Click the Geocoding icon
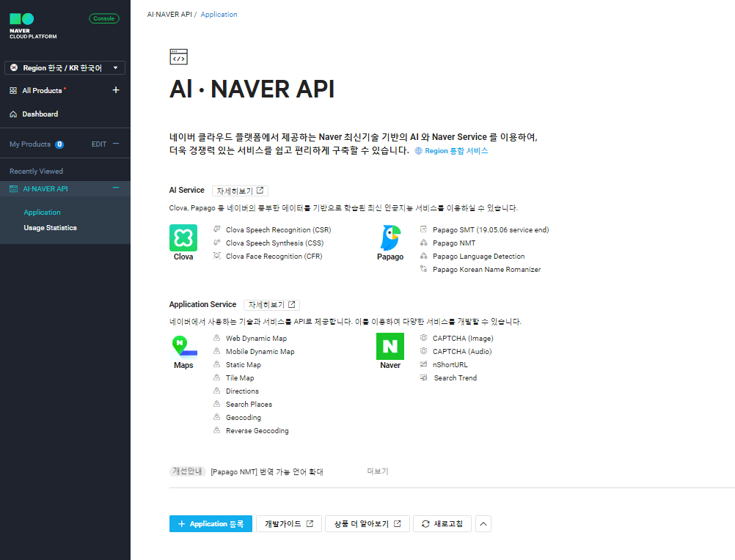 (217, 416)
